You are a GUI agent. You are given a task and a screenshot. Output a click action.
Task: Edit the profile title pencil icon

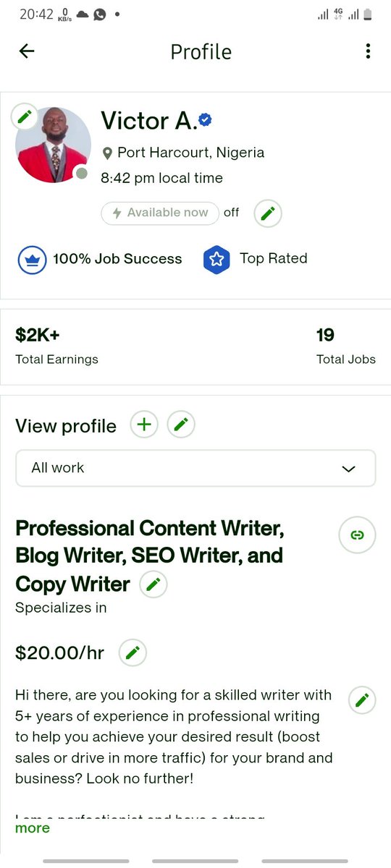pyautogui.click(x=153, y=584)
